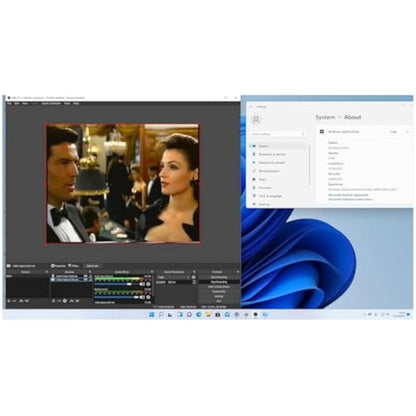
Task: Open the View menu in OBS
Action: coord(25,104)
